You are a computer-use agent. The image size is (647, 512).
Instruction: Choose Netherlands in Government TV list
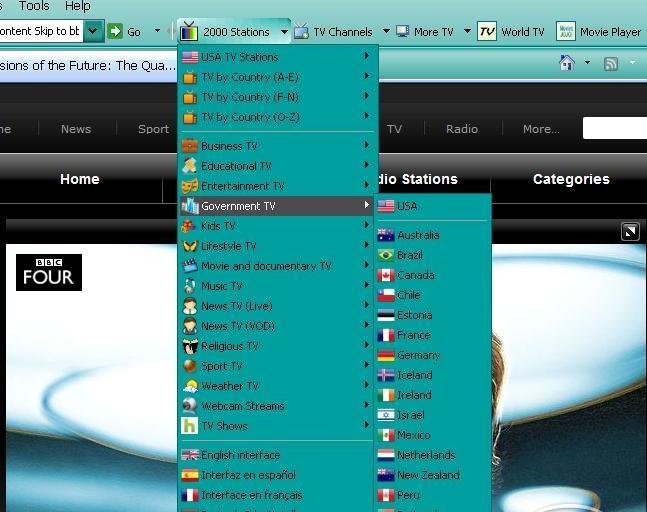tap(433, 455)
